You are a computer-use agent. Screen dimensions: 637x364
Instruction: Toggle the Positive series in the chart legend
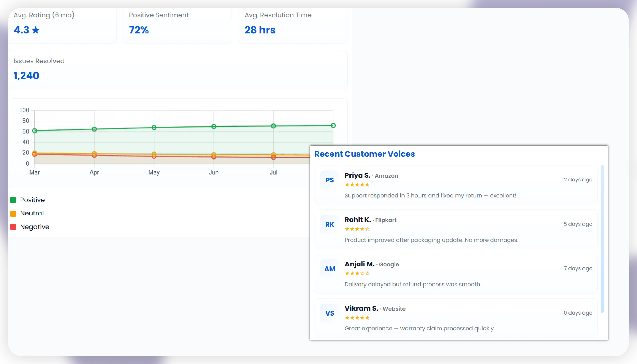(x=32, y=200)
